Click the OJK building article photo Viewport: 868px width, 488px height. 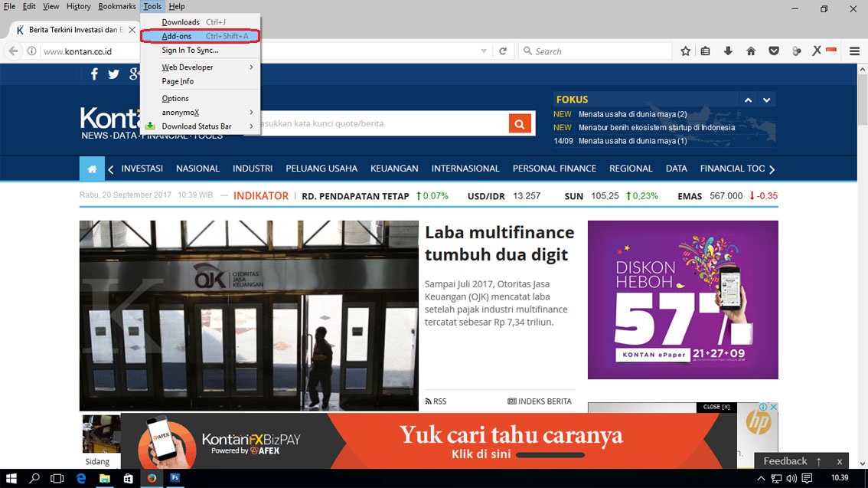pos(249,316)
